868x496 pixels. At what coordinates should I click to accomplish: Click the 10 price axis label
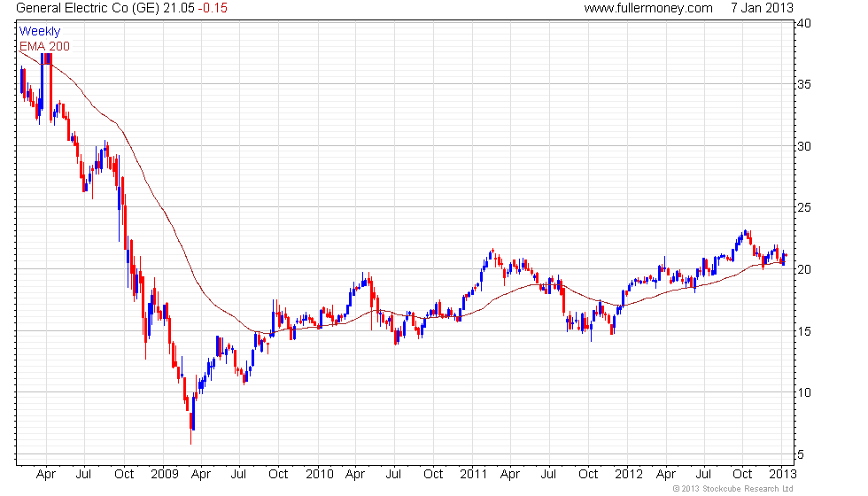pyautogui.click(x=804, y=392)
